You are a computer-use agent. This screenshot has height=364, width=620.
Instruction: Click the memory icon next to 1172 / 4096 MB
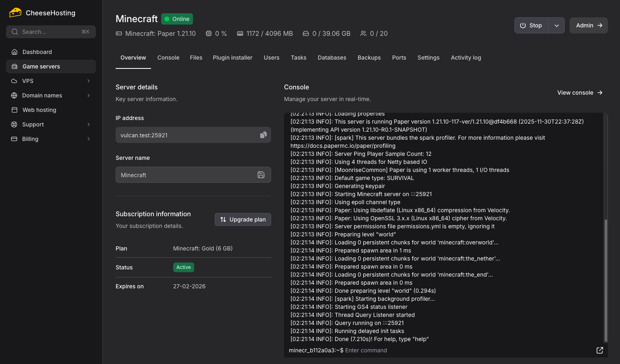[x=240, y=33]
